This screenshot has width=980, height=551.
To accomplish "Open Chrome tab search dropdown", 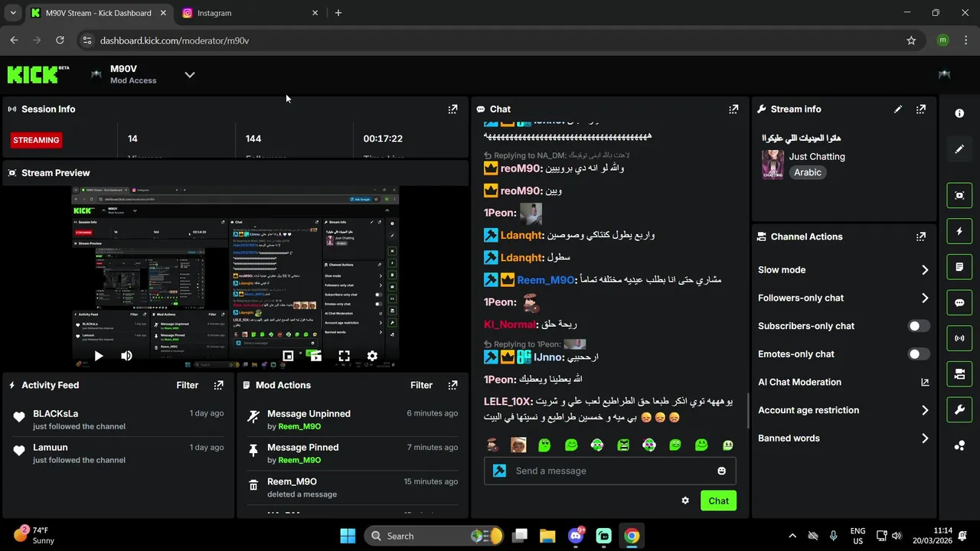I will (13, 13).
